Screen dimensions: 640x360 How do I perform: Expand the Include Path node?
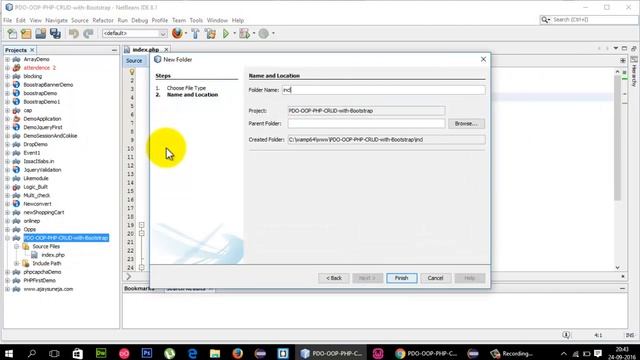coord(16,263)
